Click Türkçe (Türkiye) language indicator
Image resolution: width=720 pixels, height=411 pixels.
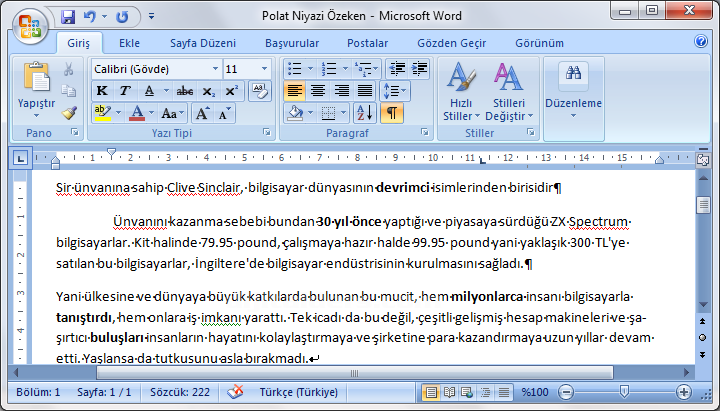click(x=298, y=392)
